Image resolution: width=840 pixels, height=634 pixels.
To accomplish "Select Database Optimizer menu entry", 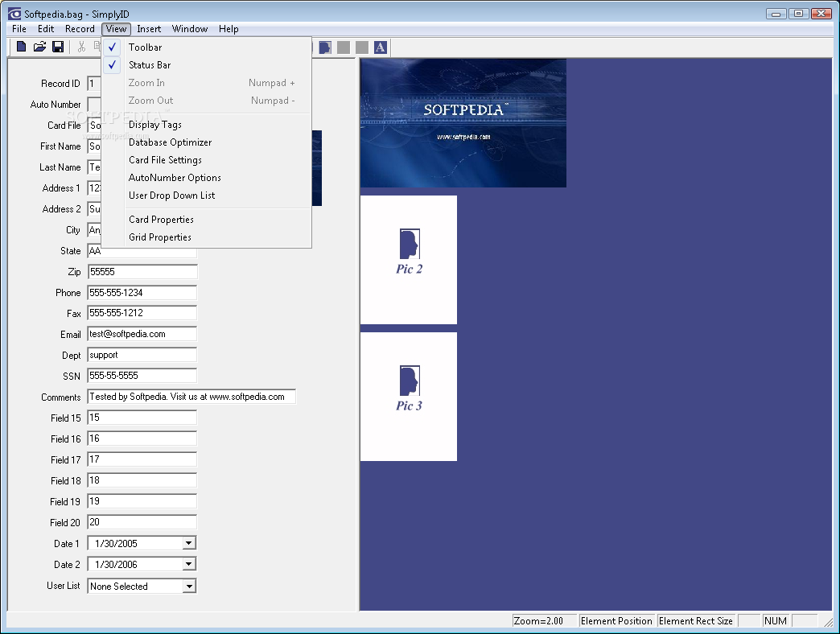I will click(x=206, y=142).
